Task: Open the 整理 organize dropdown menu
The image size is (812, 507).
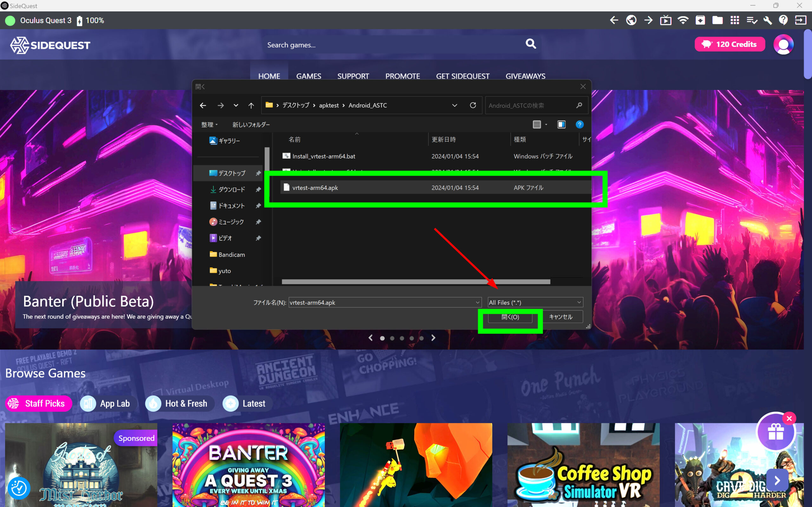Action: coord(209,125)
